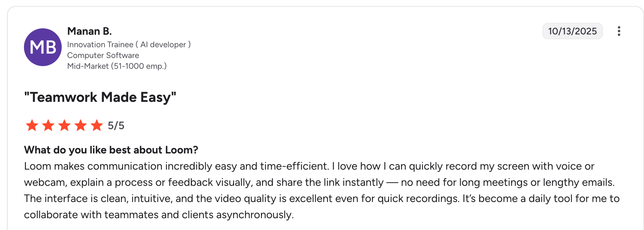The width and height of the screenshot is (644, 230).
Task: Click the Innovation Trainee job title text
Action: pyautogui.click(x=129, y=44)
